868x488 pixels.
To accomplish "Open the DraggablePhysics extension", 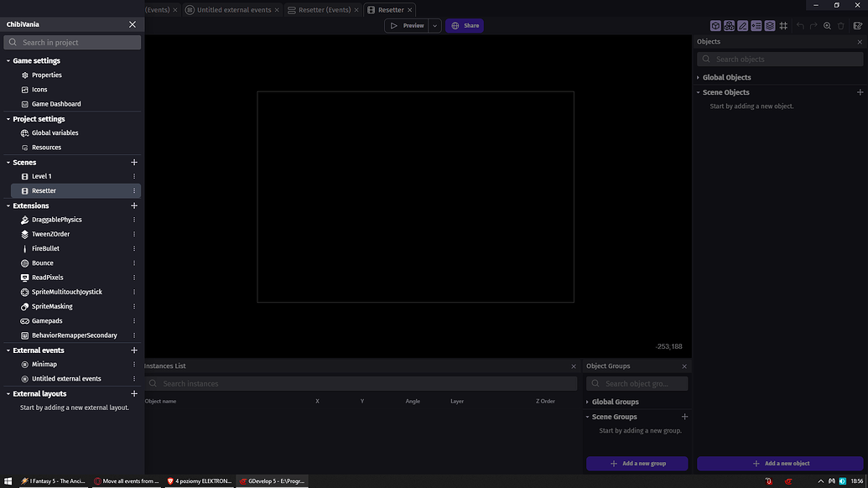I will (x=56, y=220).
